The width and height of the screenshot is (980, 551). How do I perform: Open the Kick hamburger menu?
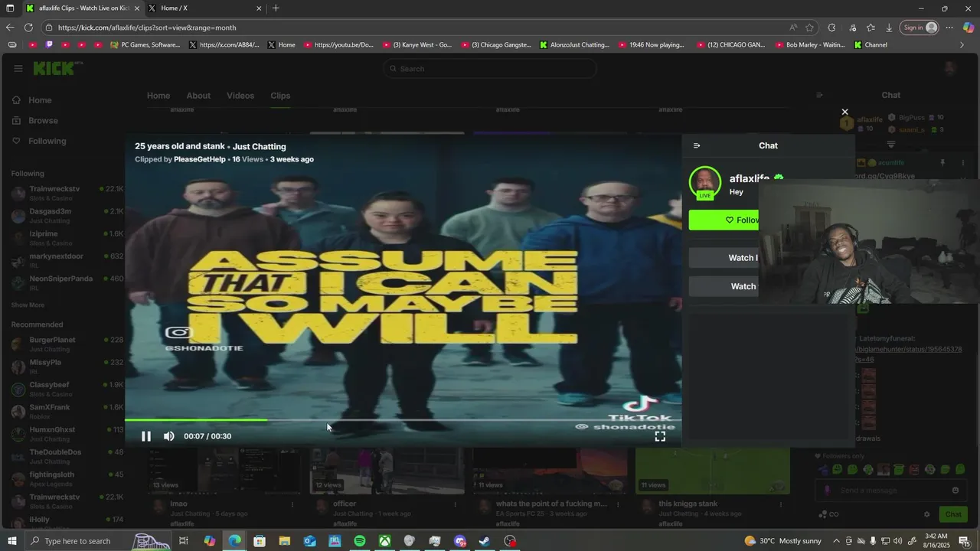coord(18,69)
